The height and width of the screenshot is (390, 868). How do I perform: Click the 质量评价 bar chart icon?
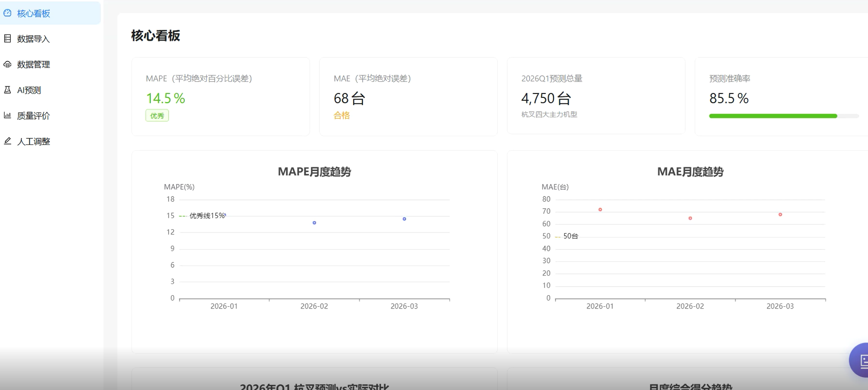(x=7, y=115)
